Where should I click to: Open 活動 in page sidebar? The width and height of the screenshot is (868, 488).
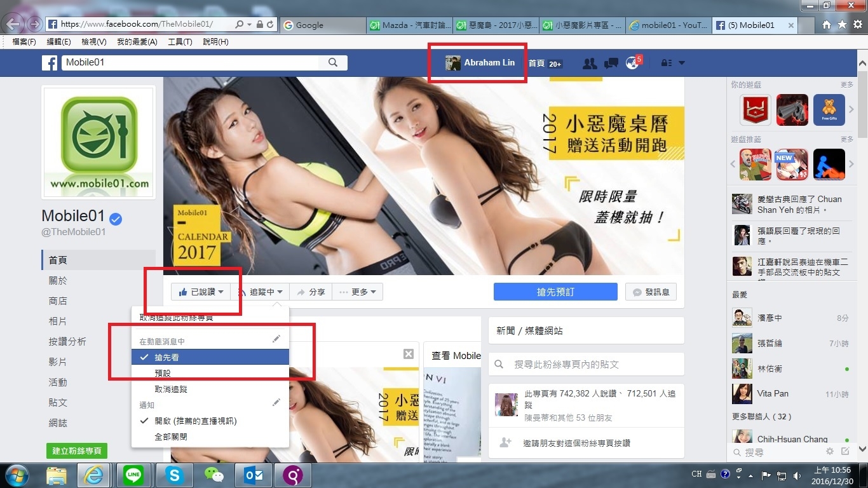(58, 382)
